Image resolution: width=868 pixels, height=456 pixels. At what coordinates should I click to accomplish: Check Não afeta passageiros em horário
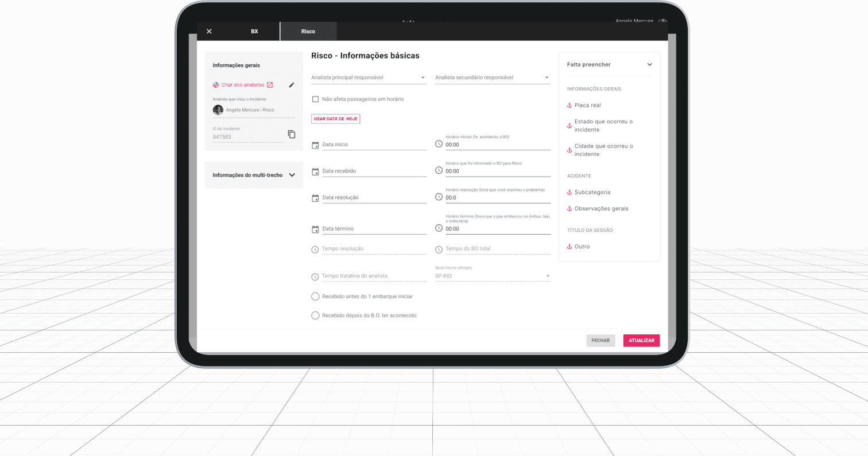point(315,99)
